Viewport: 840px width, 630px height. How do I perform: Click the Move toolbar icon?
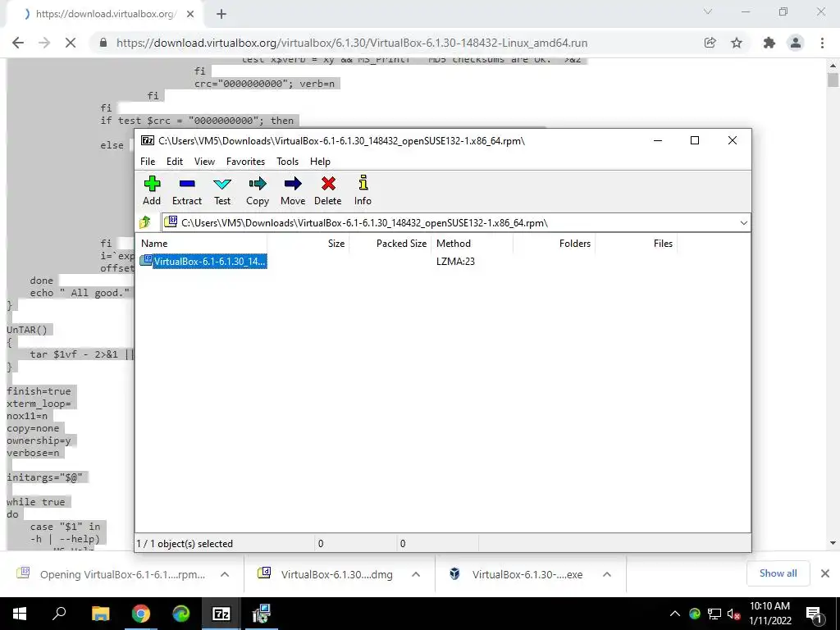(x=293, y=190)
